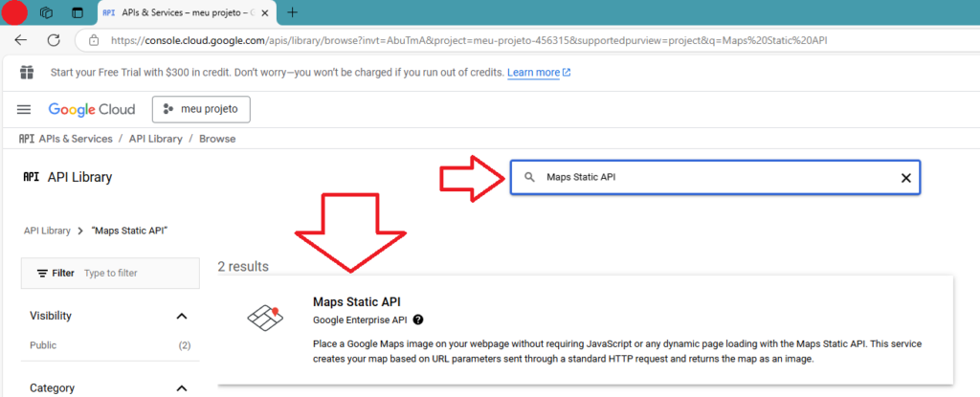The height and width of the screenshot is (397, 980).
Task: Open a new browser tab with plus icon
Action: [292, 11]
